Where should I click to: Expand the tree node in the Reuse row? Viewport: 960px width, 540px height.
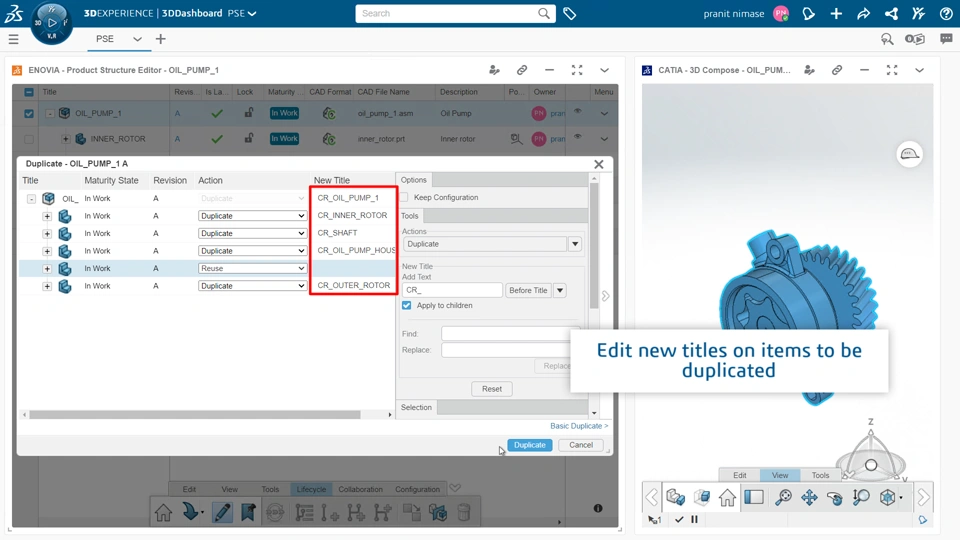pyautogui.click(x=47, y=268)
